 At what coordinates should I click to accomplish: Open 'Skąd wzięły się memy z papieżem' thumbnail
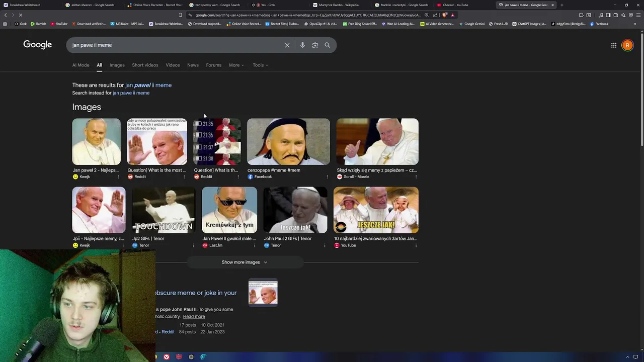377,142
